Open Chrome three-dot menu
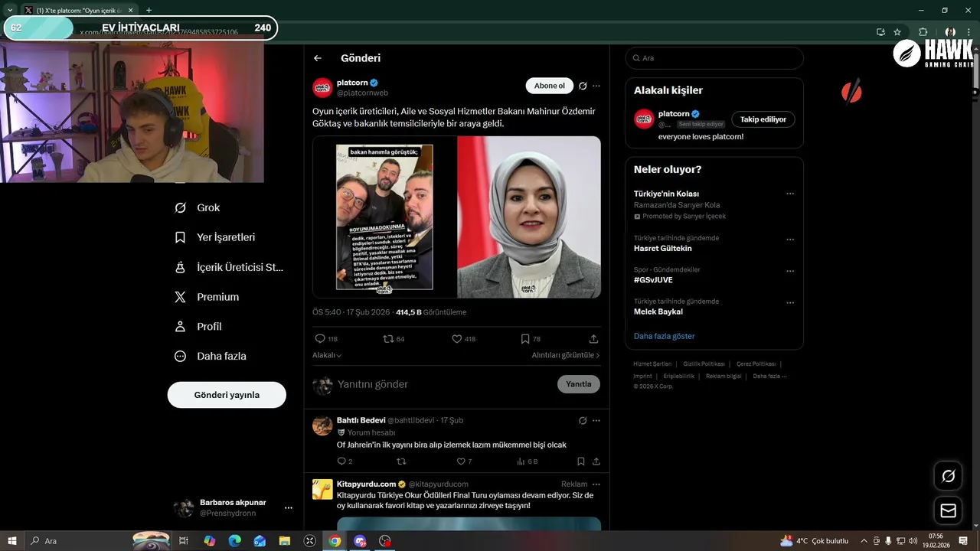980x551 pixels. coord(969,31)
